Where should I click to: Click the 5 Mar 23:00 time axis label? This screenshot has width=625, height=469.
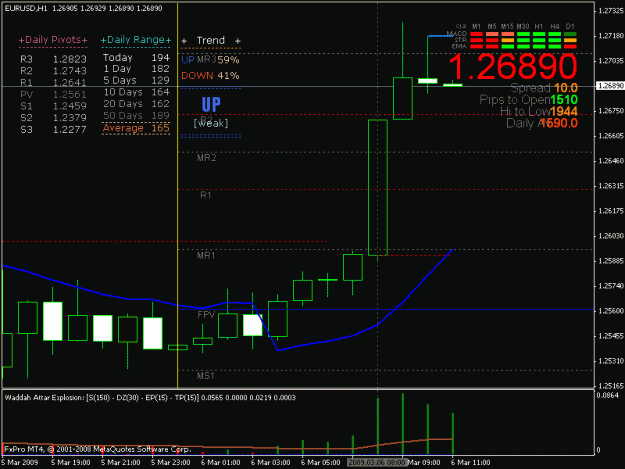(x=171, y=463)
